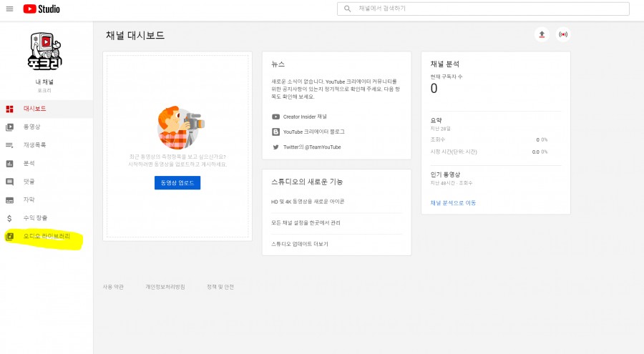Click the 조회수 row in 요약
The height and width of the screenshot is (354, 644).
pyautogui.click(x=489, y=140)
